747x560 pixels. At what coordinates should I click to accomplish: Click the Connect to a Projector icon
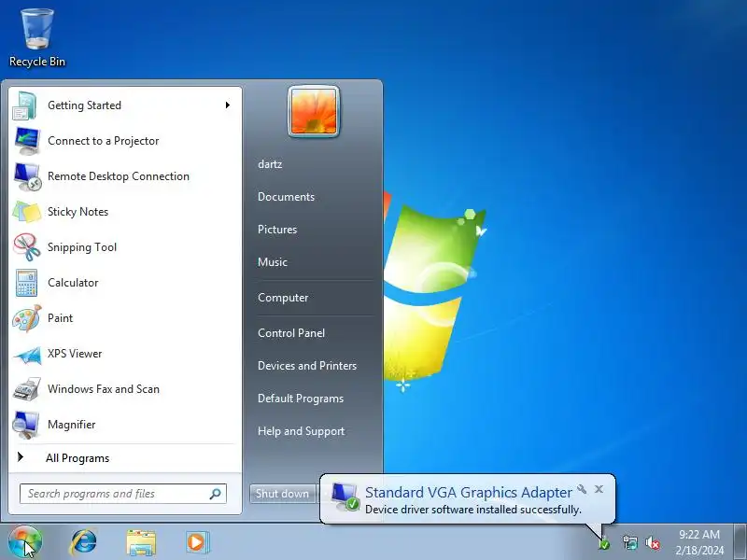[x=26, y=141]
